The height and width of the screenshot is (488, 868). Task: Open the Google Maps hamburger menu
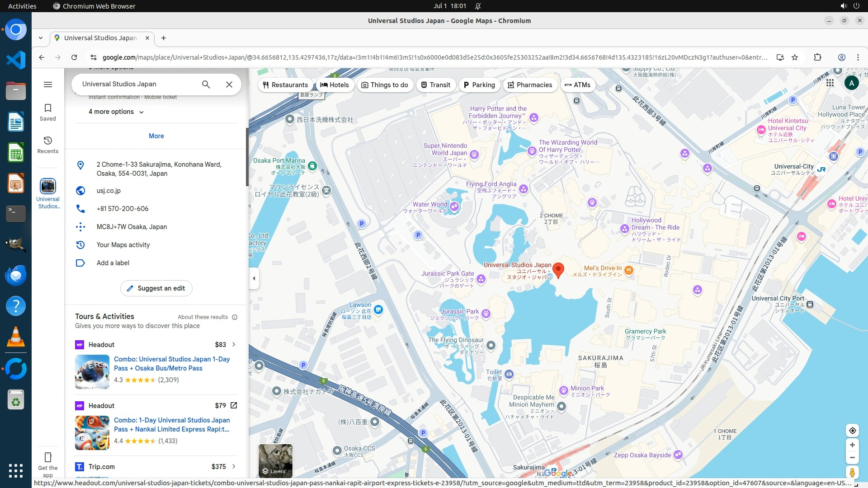[x=48, y=84]
